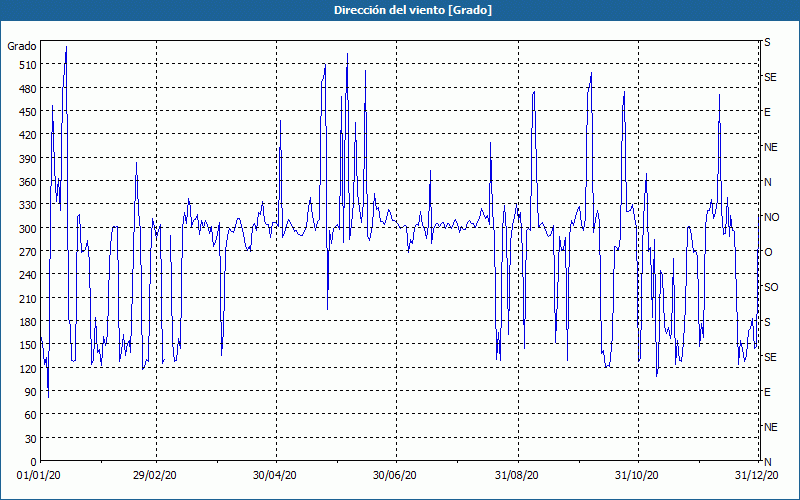Click the 510 value on the degree axis
Image resolution: width=800 pixels, height=500 pixels.
[x=28, y=65]
